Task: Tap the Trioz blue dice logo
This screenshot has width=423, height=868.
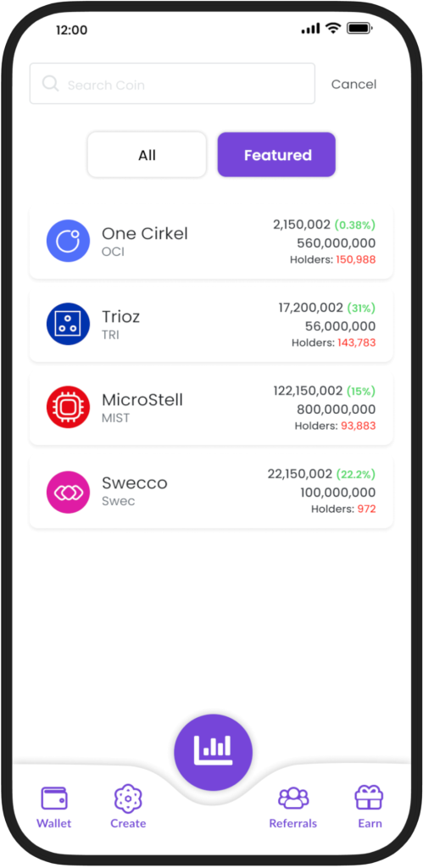Action: [x=68, y=324]
